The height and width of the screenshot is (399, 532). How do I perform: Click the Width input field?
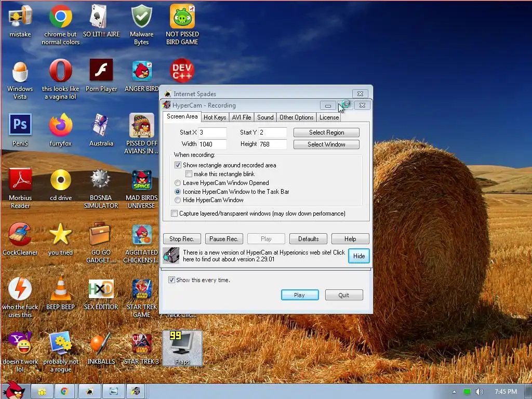(212, 144)
